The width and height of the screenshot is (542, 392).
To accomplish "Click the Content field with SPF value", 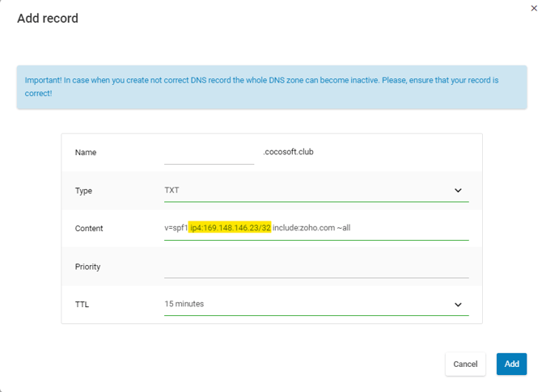I will (x=316, y=228).
